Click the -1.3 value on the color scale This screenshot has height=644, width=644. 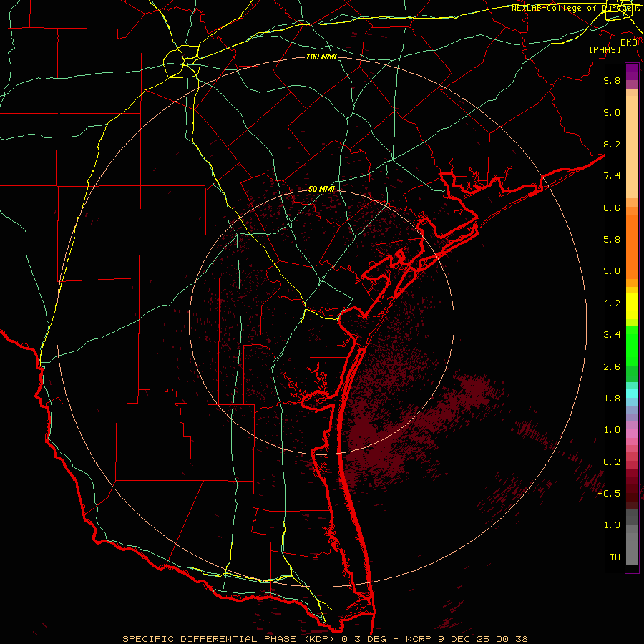click(609, 525)
